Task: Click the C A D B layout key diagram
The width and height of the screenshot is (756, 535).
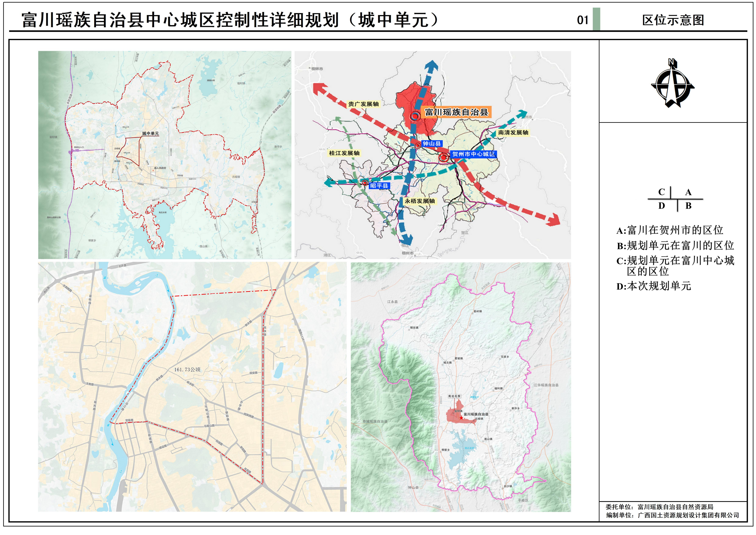Action: pos(675,199)
